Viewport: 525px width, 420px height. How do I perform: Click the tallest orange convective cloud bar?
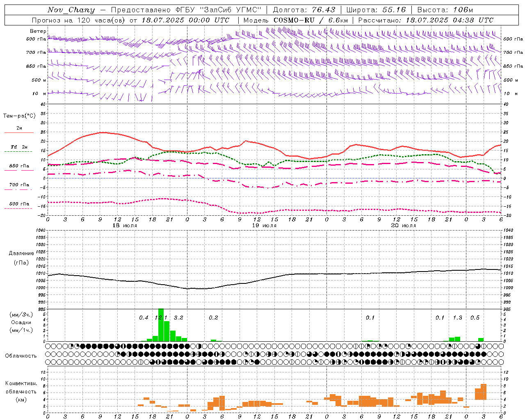click(484, 392)
